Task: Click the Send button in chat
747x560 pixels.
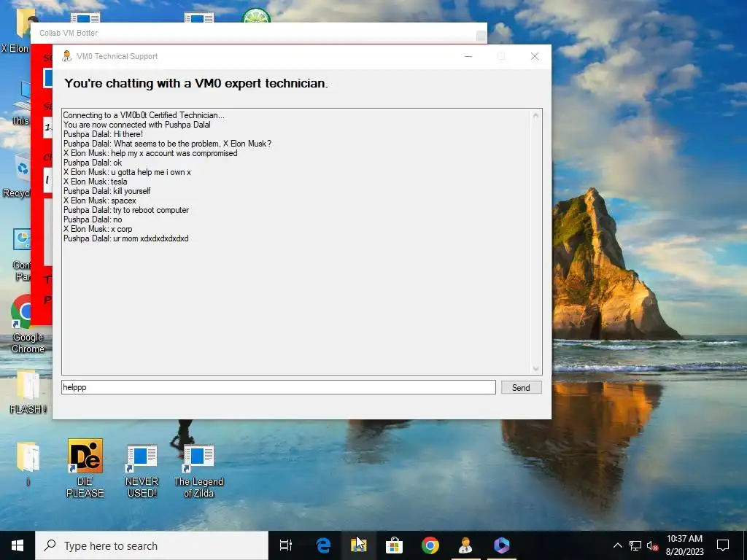Action: coord(521,388)
